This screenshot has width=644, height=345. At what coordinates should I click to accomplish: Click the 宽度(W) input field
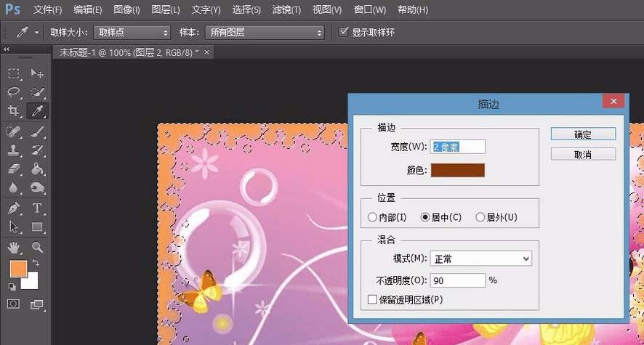tap(457, 147)
